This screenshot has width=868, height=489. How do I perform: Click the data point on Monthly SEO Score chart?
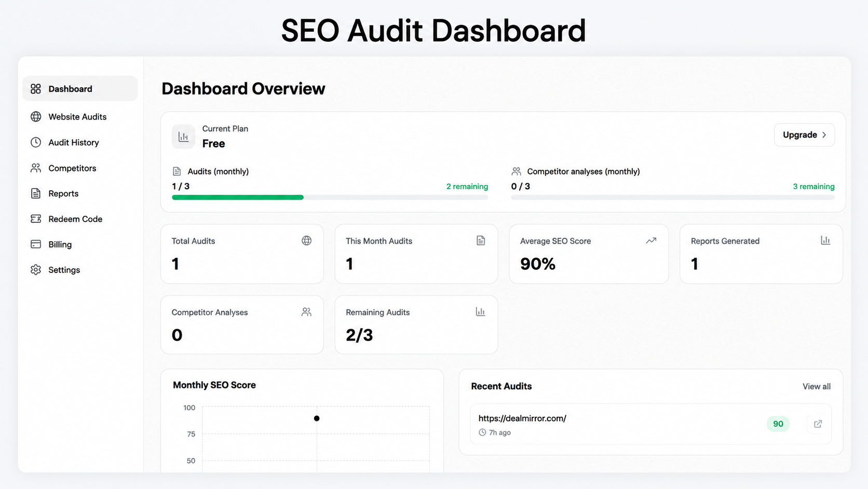317,418
